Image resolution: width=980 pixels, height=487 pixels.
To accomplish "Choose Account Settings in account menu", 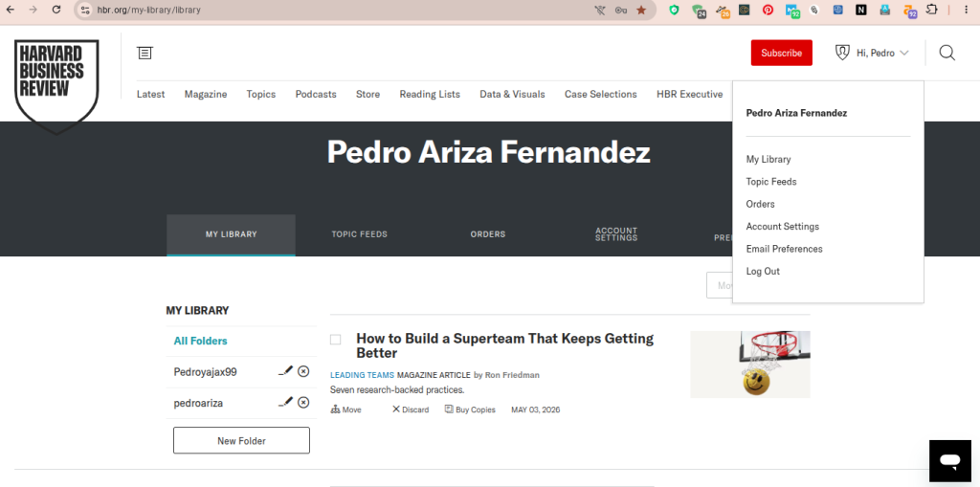I will (783, 227).
